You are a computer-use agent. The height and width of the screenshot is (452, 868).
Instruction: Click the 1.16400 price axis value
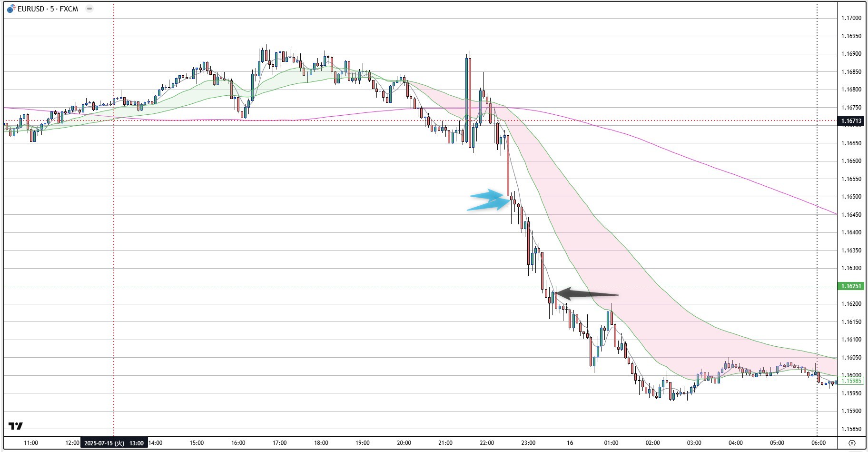tap(851, 232)
